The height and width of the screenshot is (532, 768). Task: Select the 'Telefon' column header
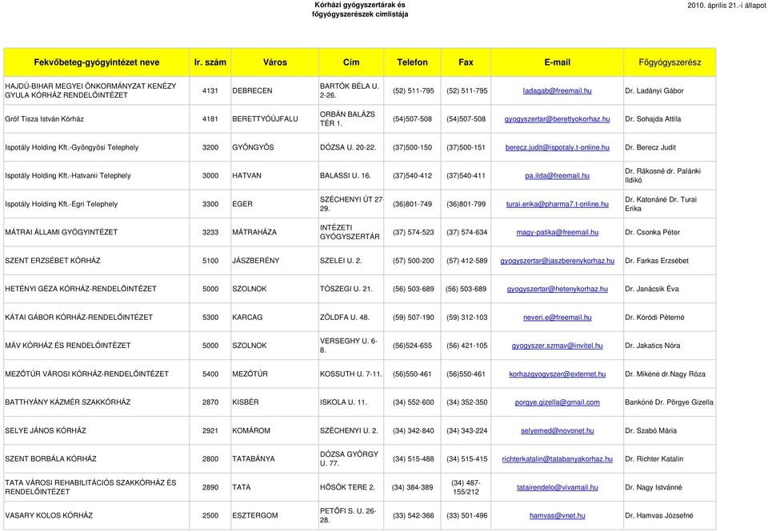click(413, 62)
